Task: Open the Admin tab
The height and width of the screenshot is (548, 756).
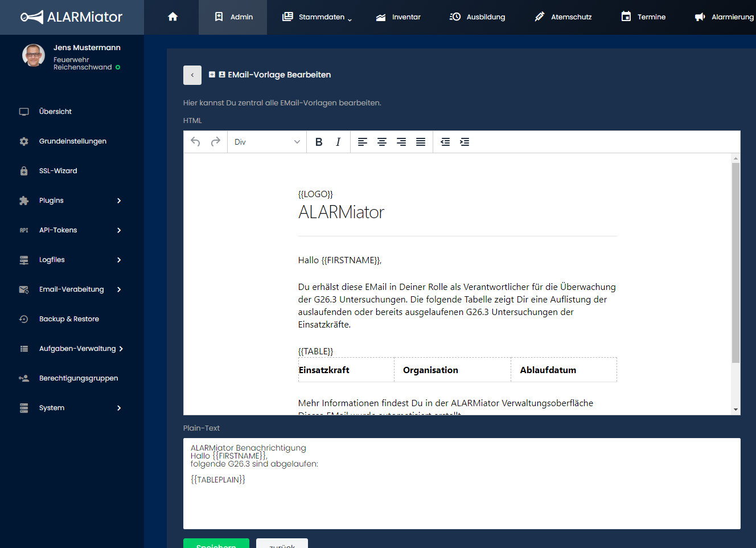Action: click(x=233, y=17)
